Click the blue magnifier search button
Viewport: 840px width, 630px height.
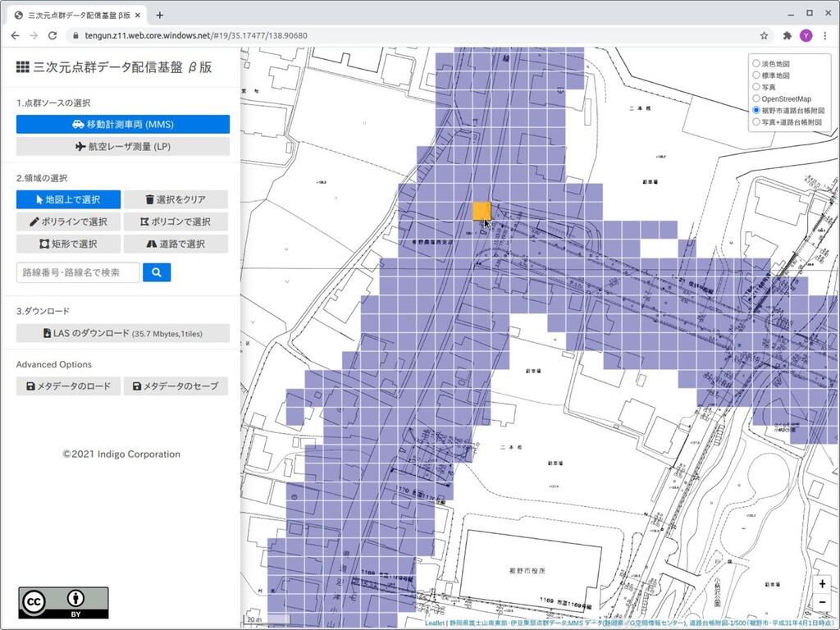tap(157, 272)
